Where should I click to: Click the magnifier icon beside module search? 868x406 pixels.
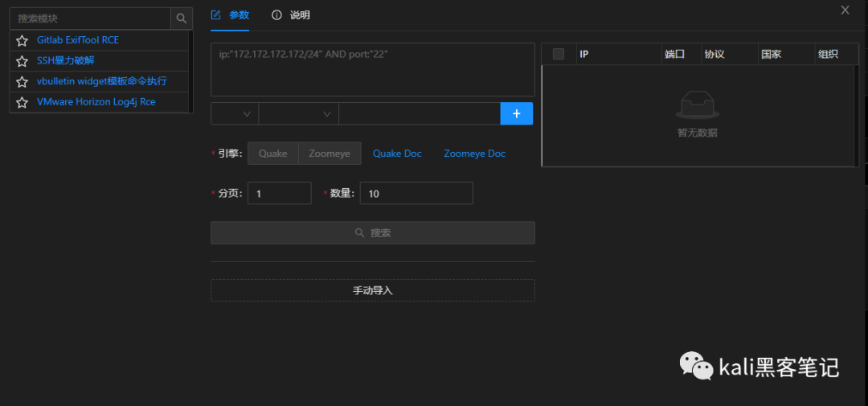point(182,18)
